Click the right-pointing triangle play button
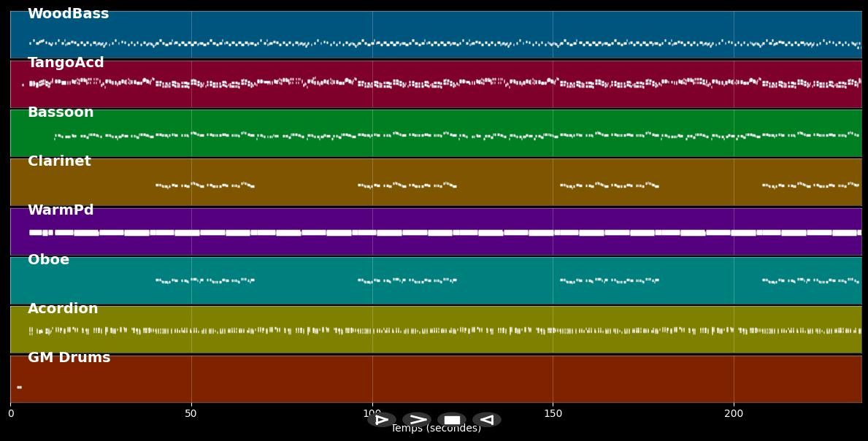868x441 pixels. [x=381, y=420]
